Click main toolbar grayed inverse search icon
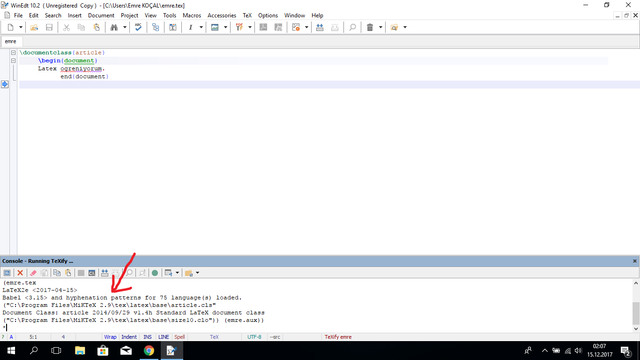The image size is (640, 360). (x=335, y=27)
